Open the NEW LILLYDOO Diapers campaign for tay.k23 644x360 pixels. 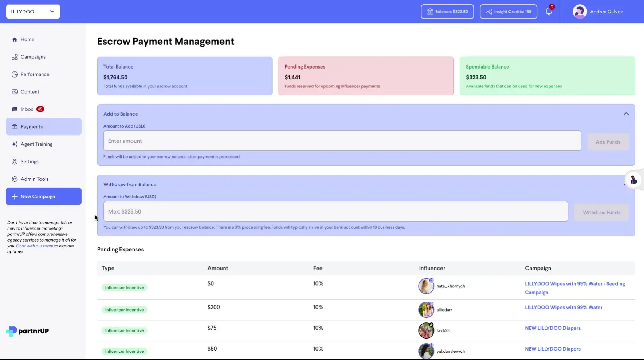(553, 328)
